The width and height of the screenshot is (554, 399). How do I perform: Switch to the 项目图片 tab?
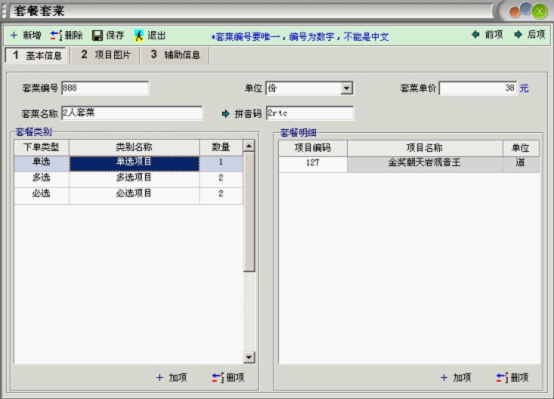[105, 55]
